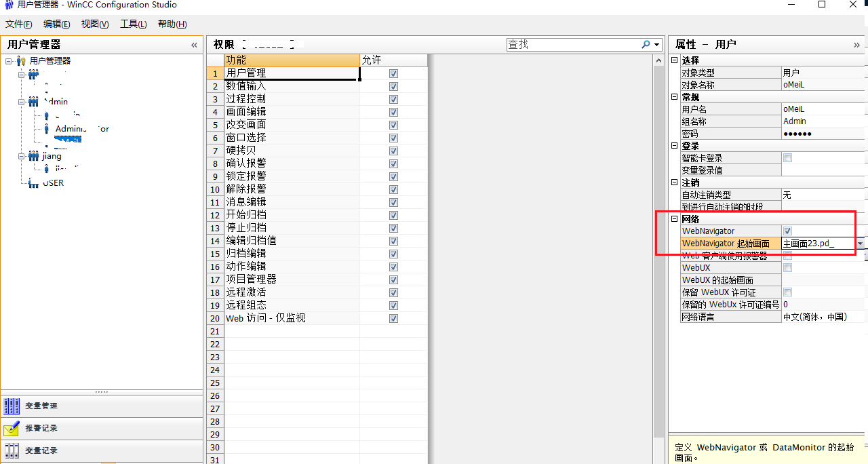Screen dimensions: 868x464
Task: Toggle the WebNavigator checkbox
Action: point(787,231)
